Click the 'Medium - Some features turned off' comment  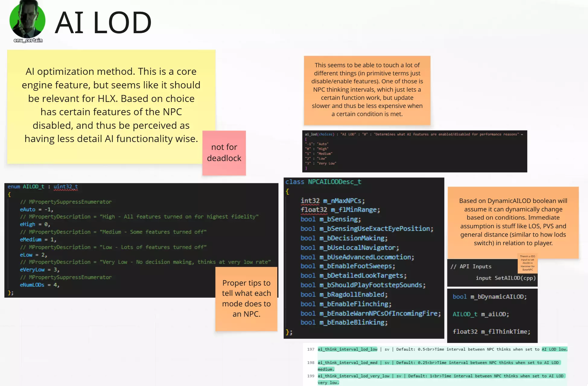[x=113, y=232]
